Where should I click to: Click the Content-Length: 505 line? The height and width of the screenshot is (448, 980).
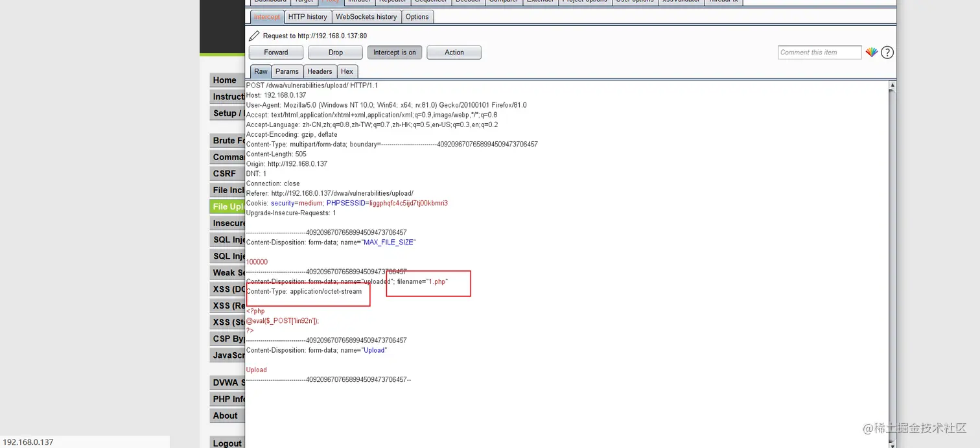pos(276,154)
